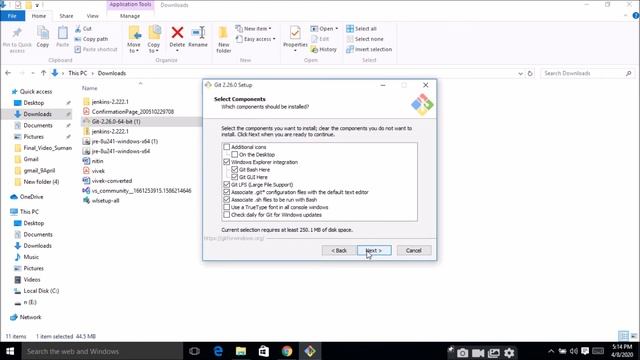Click Select all in the ribbon
The image size is (640, 360).
[x=361, y=29]
